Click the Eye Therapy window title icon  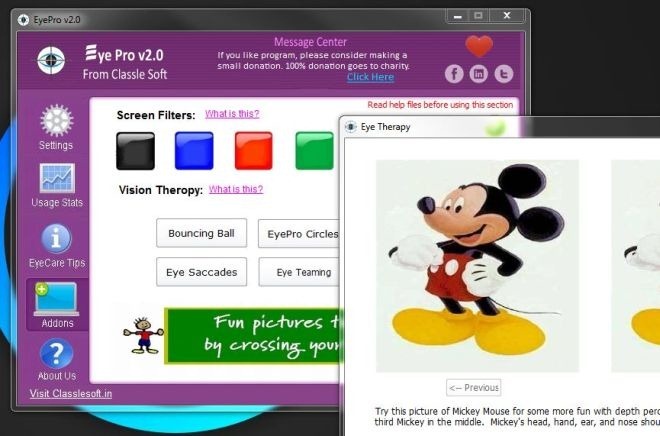(x=351, y=127)
